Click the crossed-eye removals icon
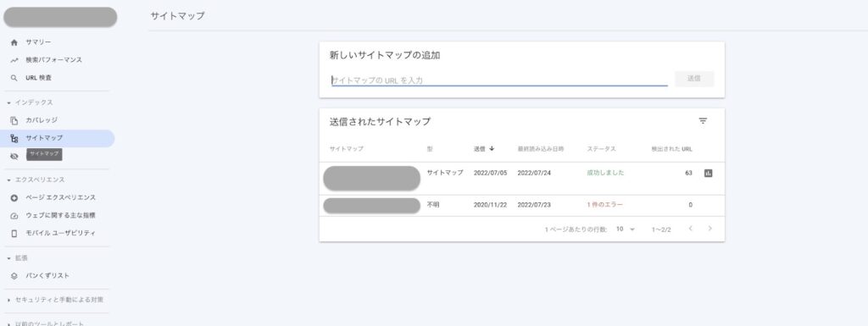868x326 pixels. (x=14, y=157)
